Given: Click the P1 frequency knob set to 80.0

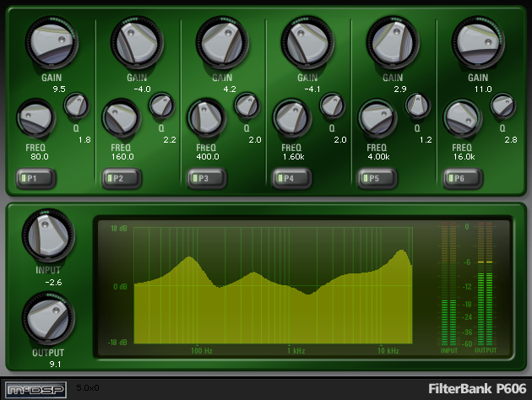Looking at the screenshot, I should click(x=36, y=118).
